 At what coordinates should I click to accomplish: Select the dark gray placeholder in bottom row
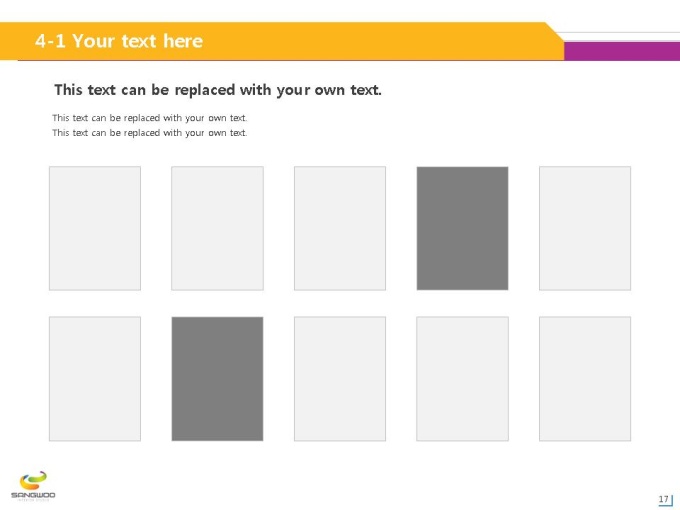tap(217, 379)
